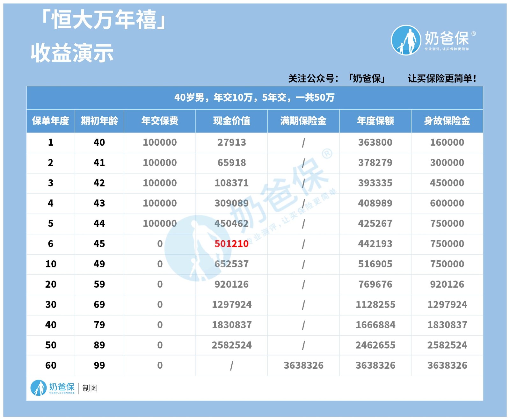Click death benefit cell 160000
This screenshot has width=510, height=420.
(x=447, y=142)
